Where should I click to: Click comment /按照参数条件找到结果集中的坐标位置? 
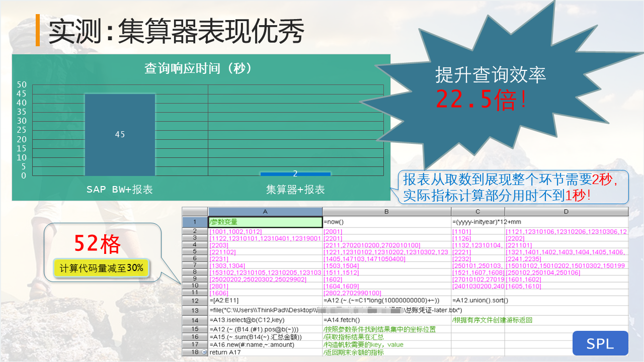click(x=379, y=329)
